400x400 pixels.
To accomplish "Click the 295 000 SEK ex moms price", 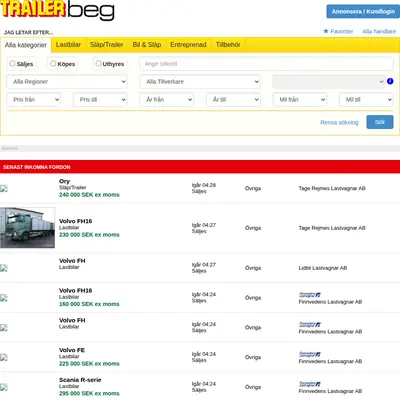I will coord(89,393).
